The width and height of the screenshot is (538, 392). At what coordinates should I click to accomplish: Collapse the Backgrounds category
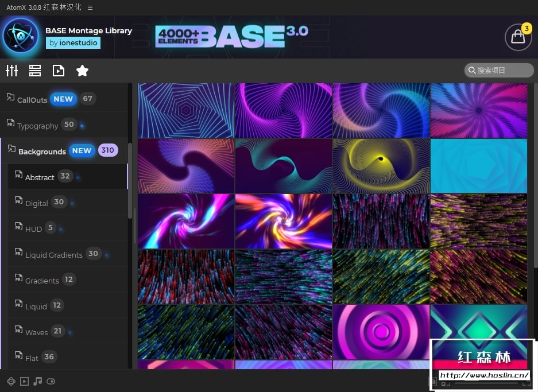[x=64, y=150]
